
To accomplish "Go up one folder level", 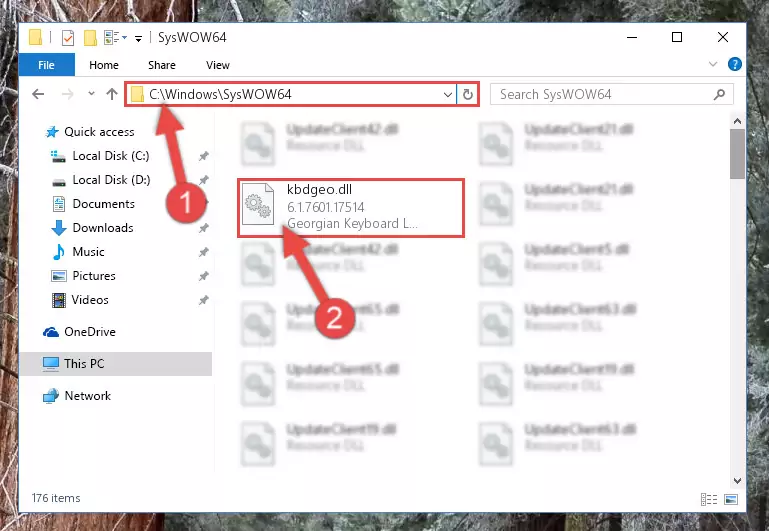I will click(112, 94).
